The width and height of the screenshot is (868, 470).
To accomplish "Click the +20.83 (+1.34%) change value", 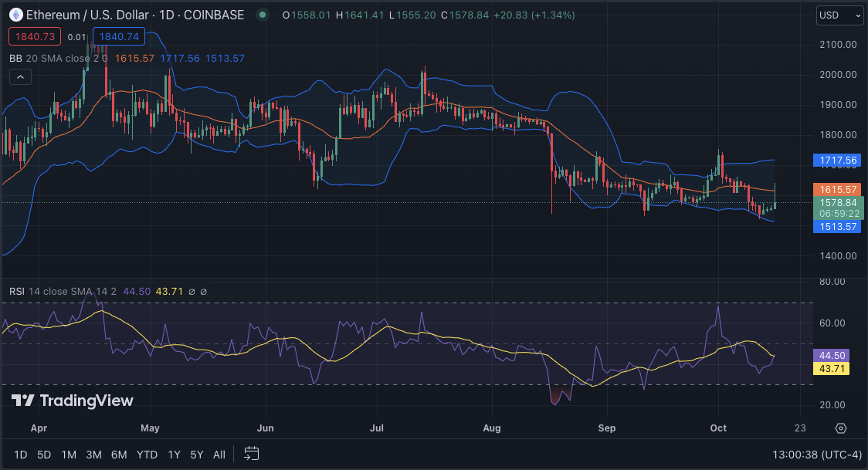I will coord(534,15).
